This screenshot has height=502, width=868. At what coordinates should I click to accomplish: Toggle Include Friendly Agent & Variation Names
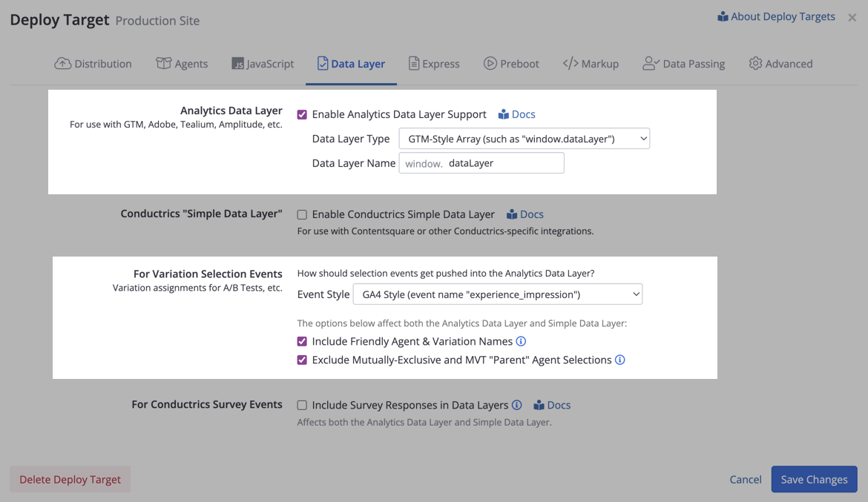point(302,342)
